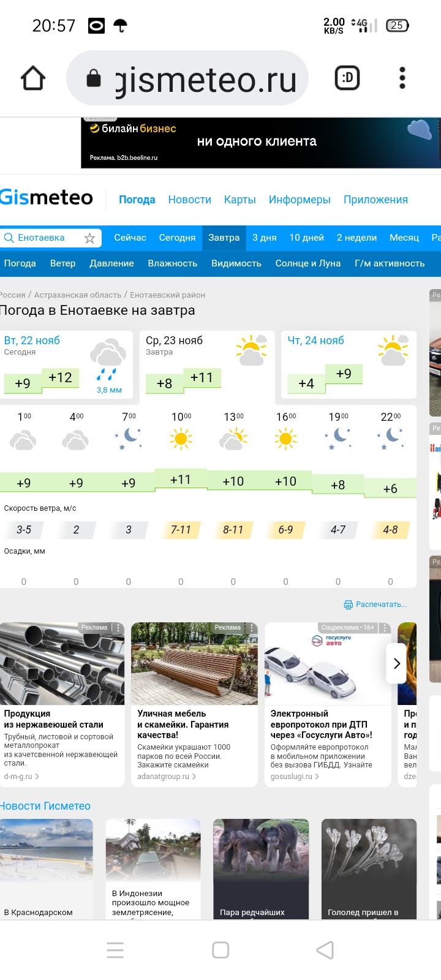Tap the printer icon Распечатать

pos(348,605)
